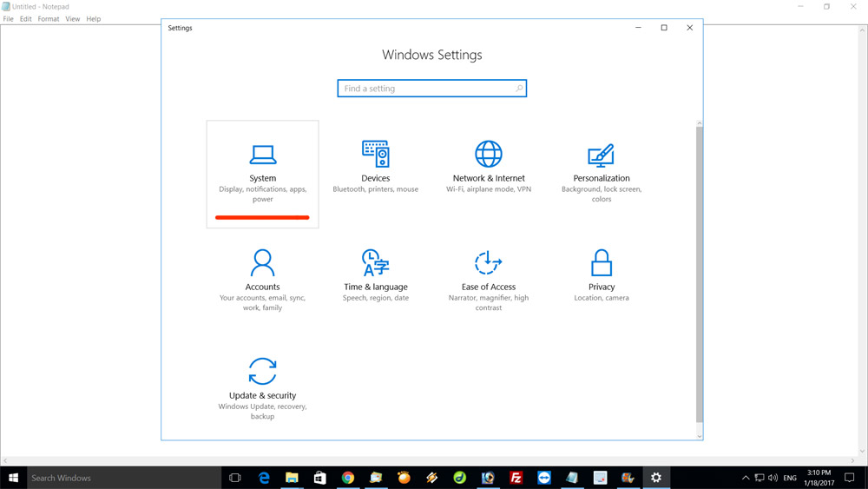Open the Notepad View menu

click(x=73, y=19)
